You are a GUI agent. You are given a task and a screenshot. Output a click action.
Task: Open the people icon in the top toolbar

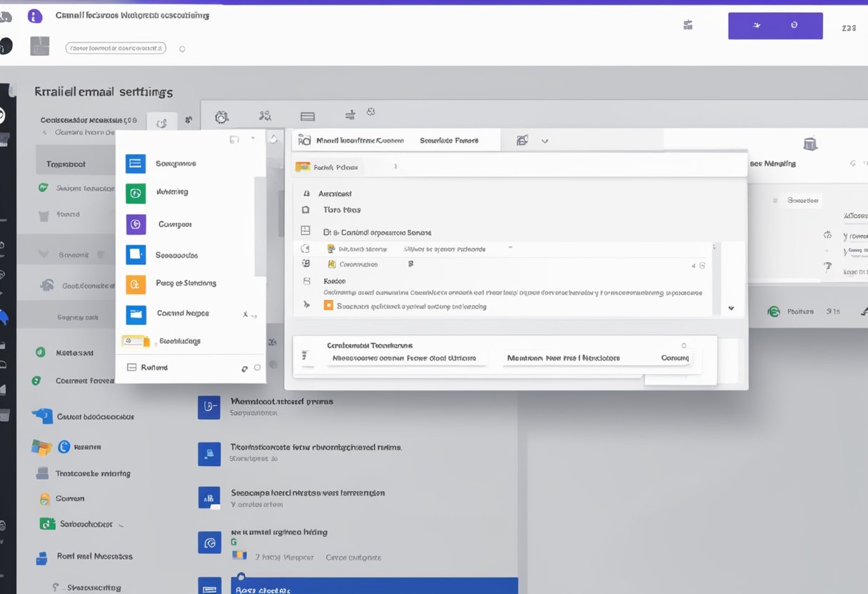(x=265, y=116)
